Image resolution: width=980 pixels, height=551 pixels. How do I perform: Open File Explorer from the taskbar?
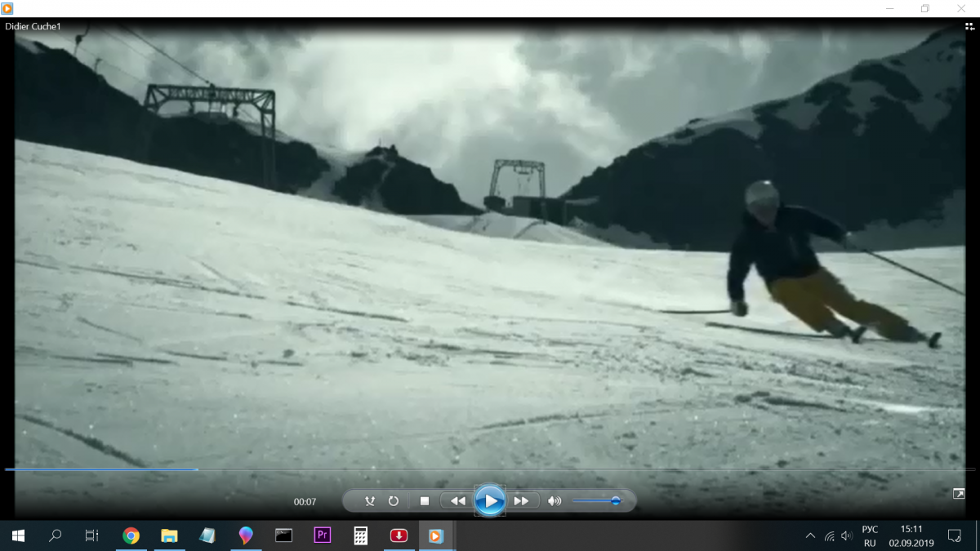pyautogui.click(x=169, y=535)
